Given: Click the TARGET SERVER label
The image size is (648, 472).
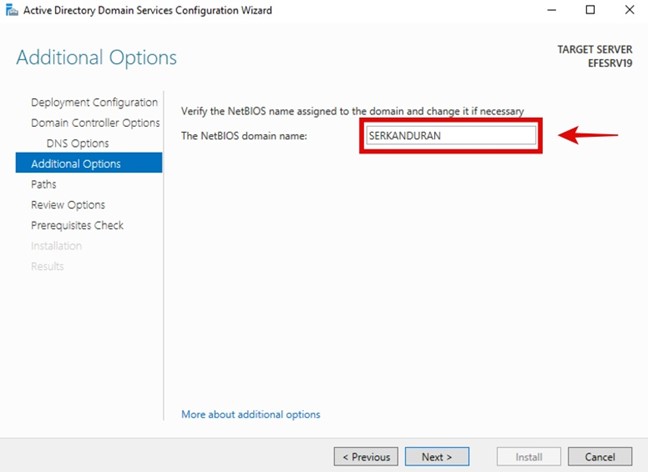Looking at the screenshot, I should click(595, 50).
